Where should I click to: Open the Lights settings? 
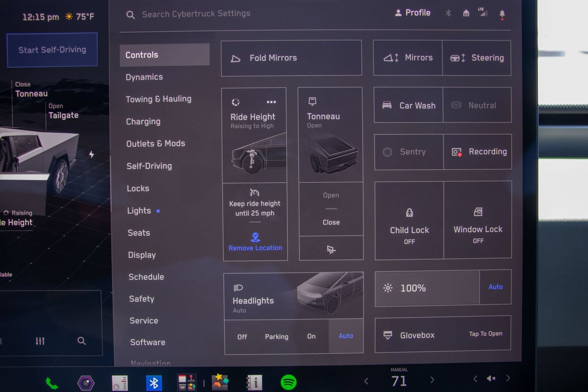pyautogui.click(x=139, y=211)
